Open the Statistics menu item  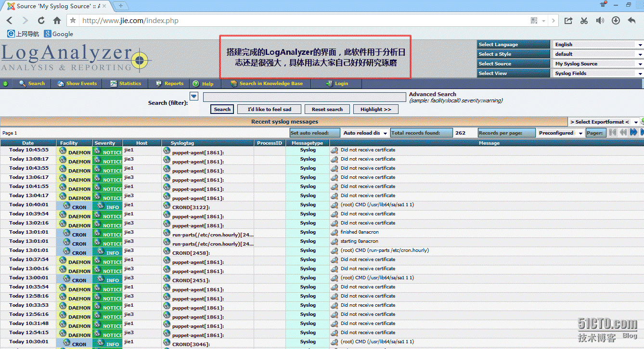[x=126, y=84]
